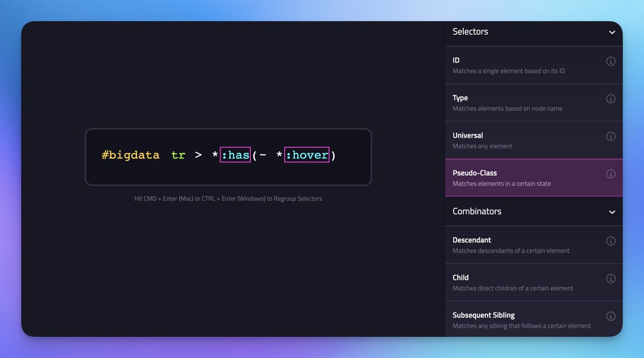
Task: Select the ID selector row
Action: coord(534,65)
